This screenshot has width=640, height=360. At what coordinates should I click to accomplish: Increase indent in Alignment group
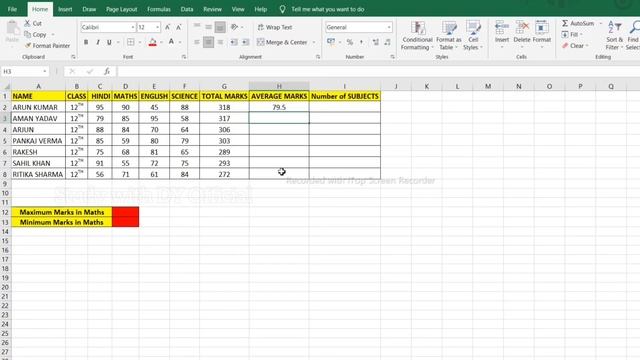[x=246, y=42]
